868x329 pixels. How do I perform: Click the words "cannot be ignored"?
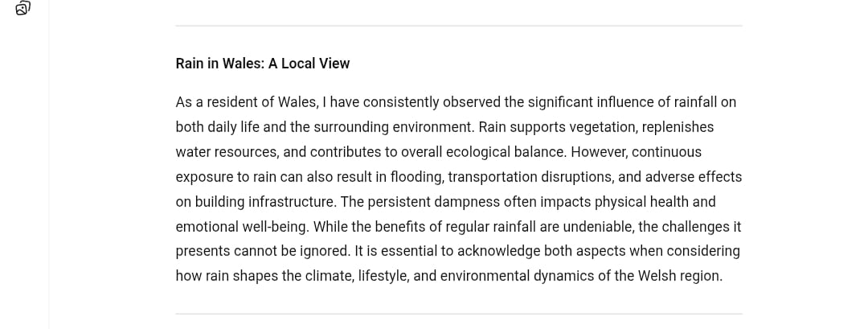point(293,252)
